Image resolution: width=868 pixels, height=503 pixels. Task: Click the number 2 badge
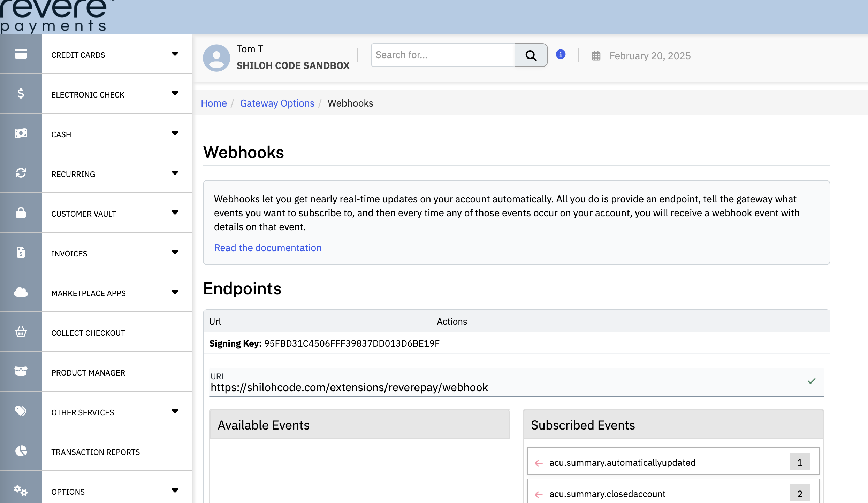(x=800, y=493)
